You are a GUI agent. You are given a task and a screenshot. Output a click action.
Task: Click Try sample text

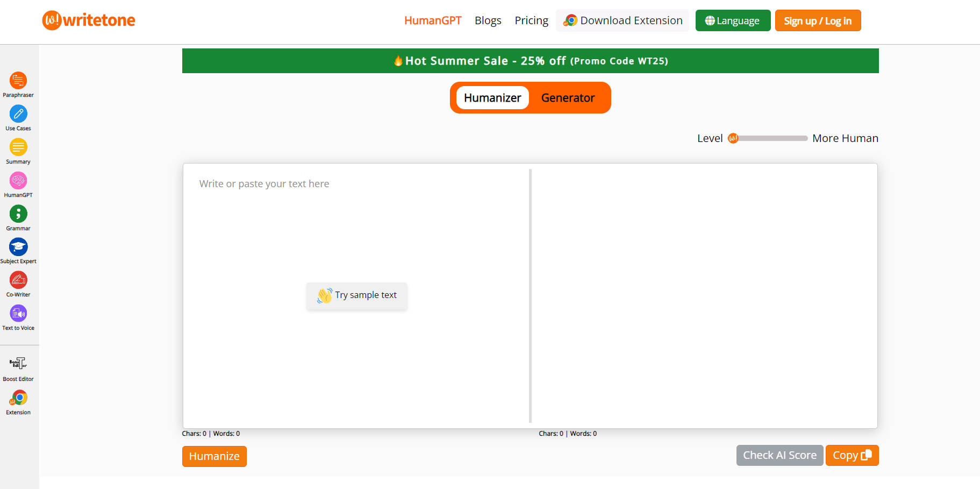click(x=357, y=295)
